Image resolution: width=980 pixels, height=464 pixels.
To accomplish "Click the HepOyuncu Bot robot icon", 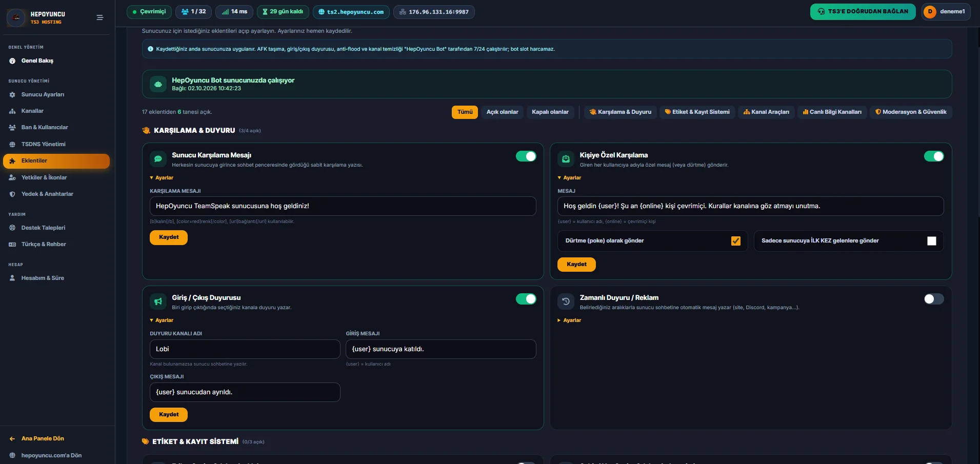I will (158, 84).
